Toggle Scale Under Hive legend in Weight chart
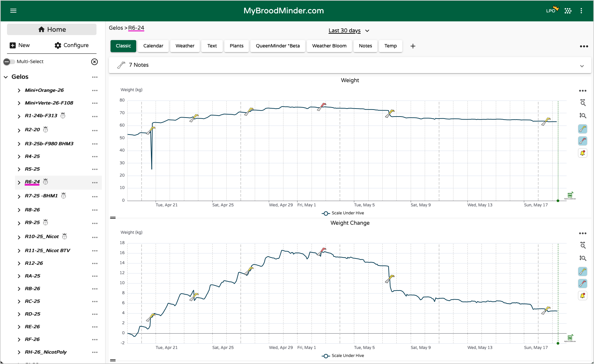This screenshot has height=364, width=594. click(x=343, y=213)
